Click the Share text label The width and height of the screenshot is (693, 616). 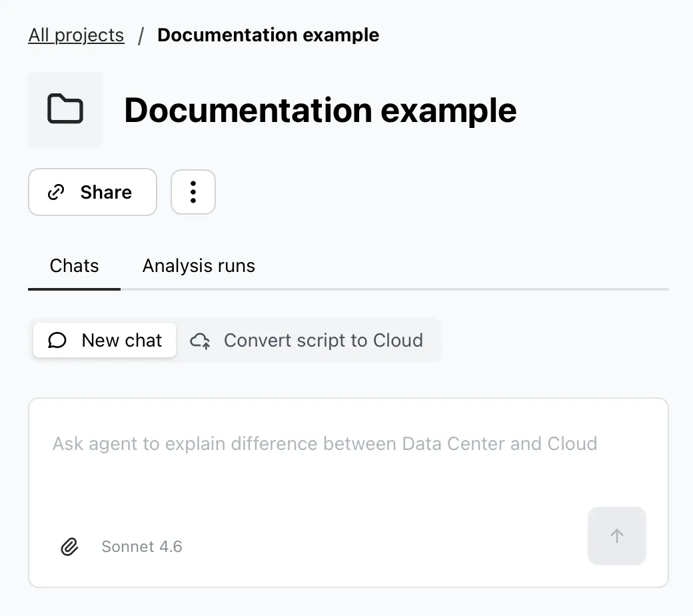tap(106, 193)
